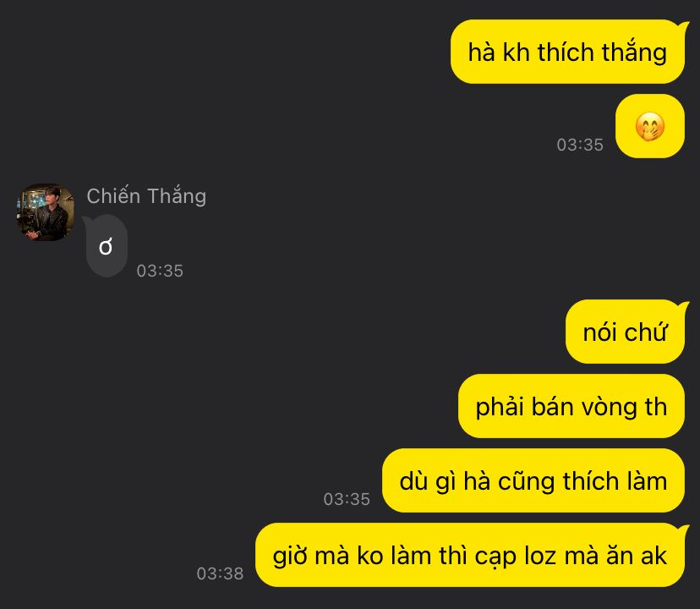
Task: Tap the word "thắng" in the top yellow message
Action: 634,52
